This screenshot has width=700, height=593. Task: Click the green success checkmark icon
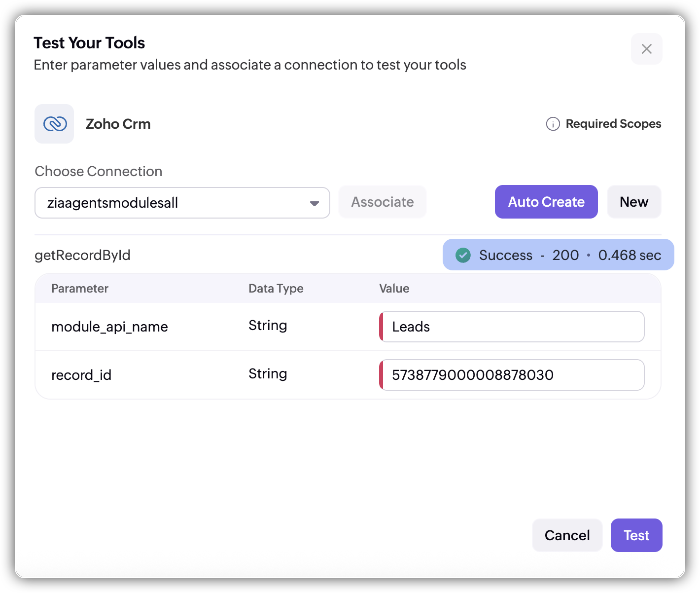point(463,255)
